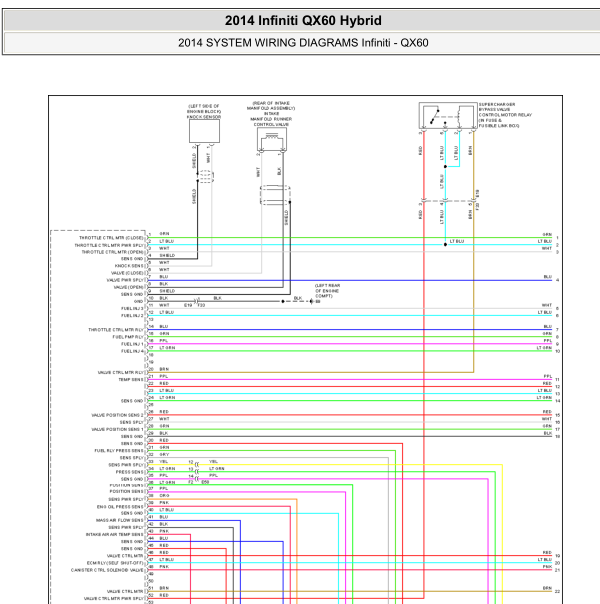
Task: Click the 'SHIELD' wire label at pin 4
Action: click(167, 255)
